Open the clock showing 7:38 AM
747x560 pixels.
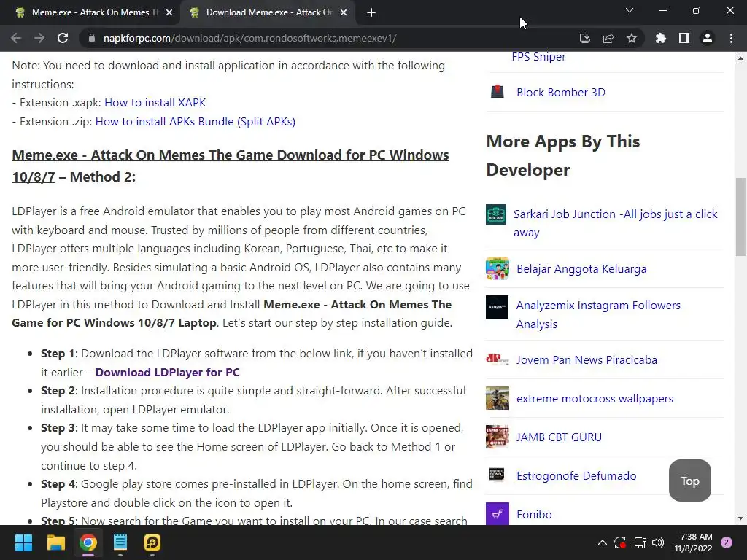coord(693,542)
